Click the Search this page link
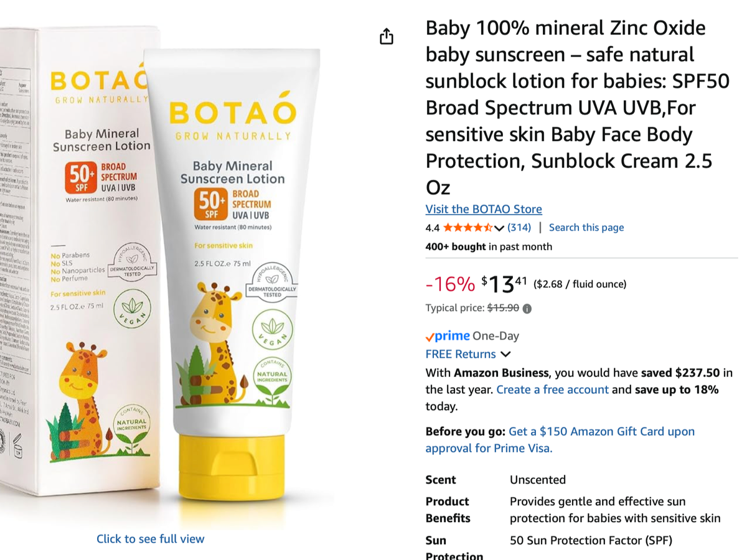 point(586,228)
